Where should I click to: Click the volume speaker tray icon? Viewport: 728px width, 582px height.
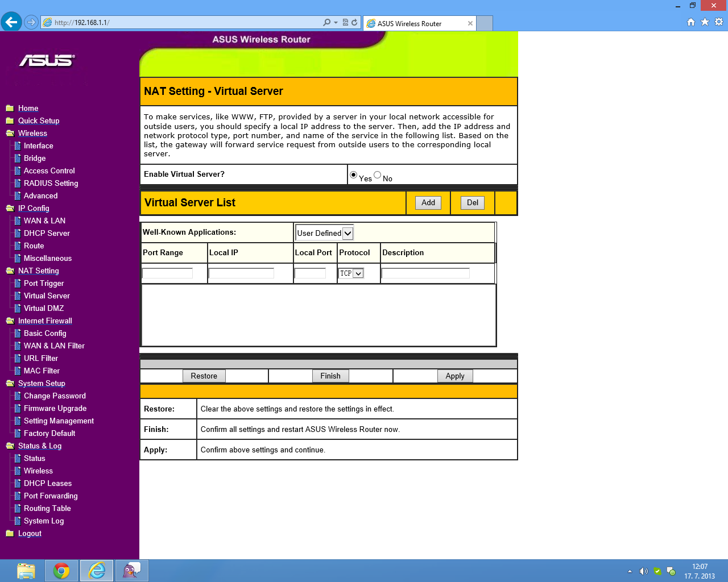[x=643, y=571]
